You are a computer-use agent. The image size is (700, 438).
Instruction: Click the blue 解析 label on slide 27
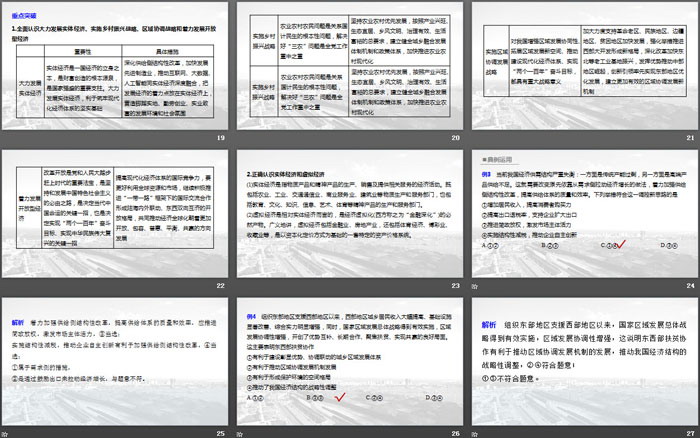coord(489,325)
